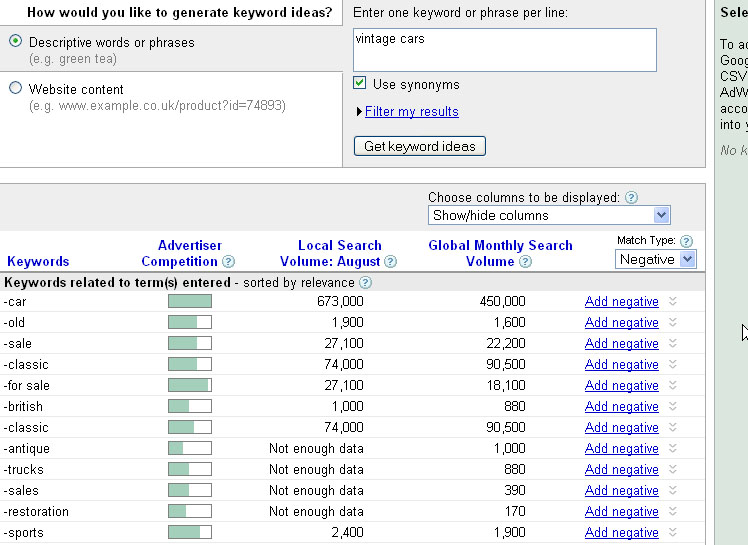
Task: Open the Match Type Negative dropdown
Action: (x=655, y=259)
